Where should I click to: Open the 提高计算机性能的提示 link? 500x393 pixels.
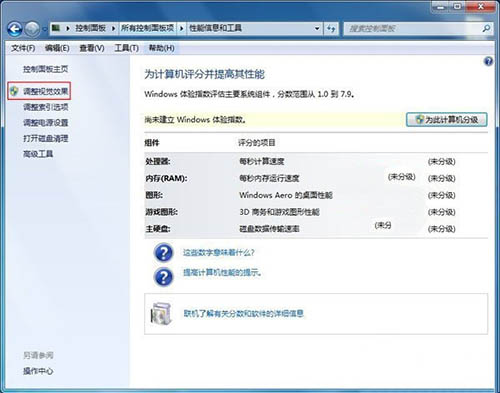(x=222, y=273)
